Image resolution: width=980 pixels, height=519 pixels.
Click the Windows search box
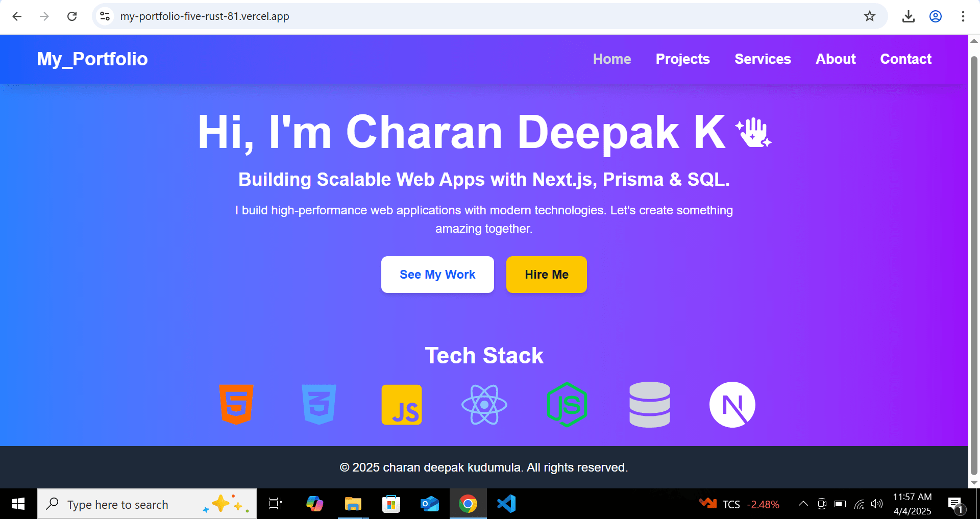coord(147,504)
